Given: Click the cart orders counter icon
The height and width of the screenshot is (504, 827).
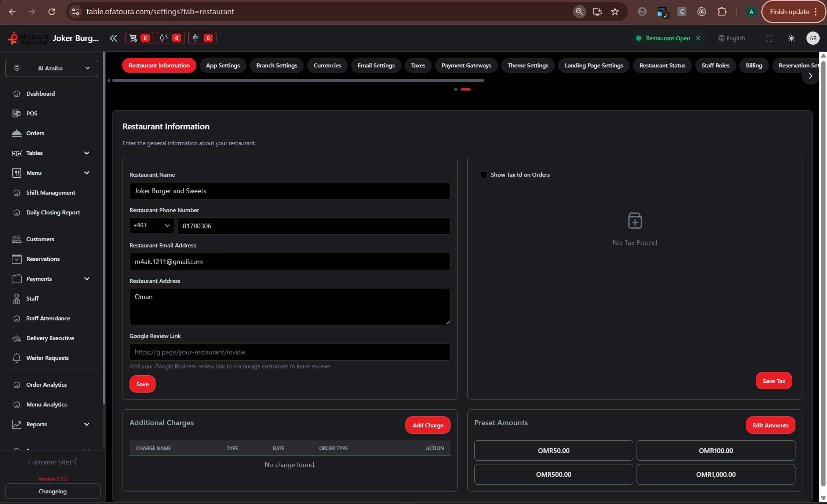Looking at the screenshot, I should point(139,38).
